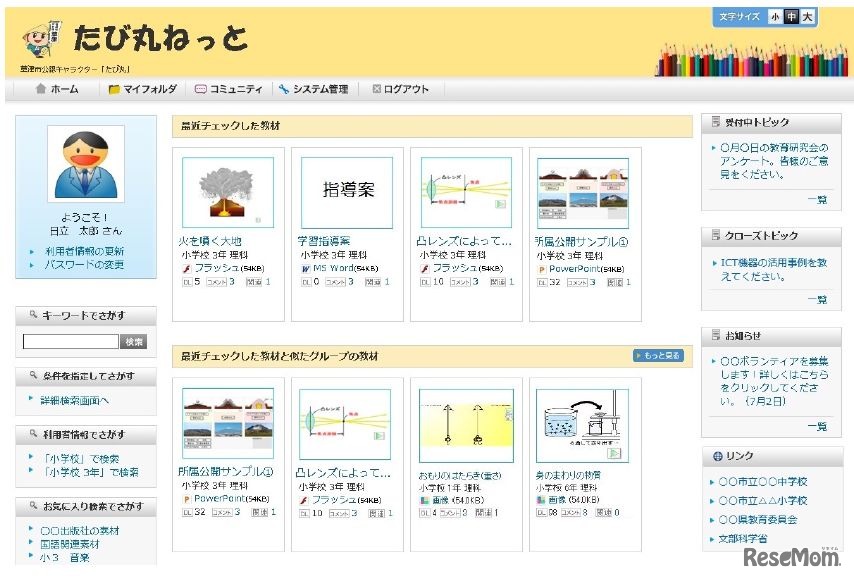Select the マイフォルダ menu item
Image resolution: width=854 pixels, height=580 pixels.
click(140, 88)
